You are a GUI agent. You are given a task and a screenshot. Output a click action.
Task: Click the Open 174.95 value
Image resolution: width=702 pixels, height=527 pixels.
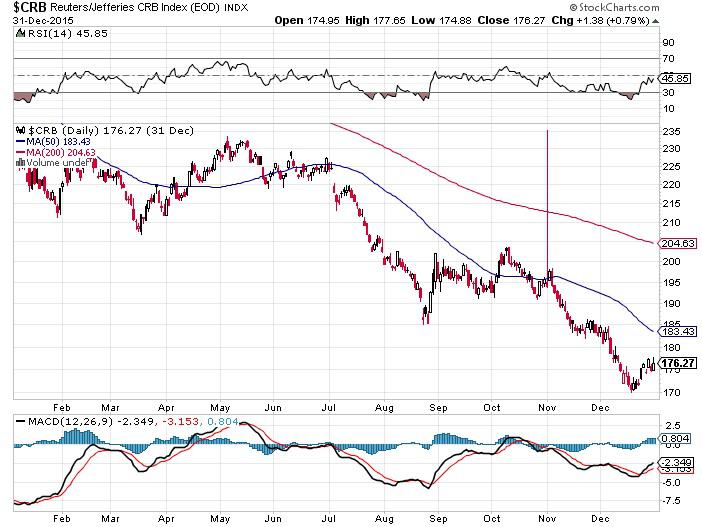[307, 21]
